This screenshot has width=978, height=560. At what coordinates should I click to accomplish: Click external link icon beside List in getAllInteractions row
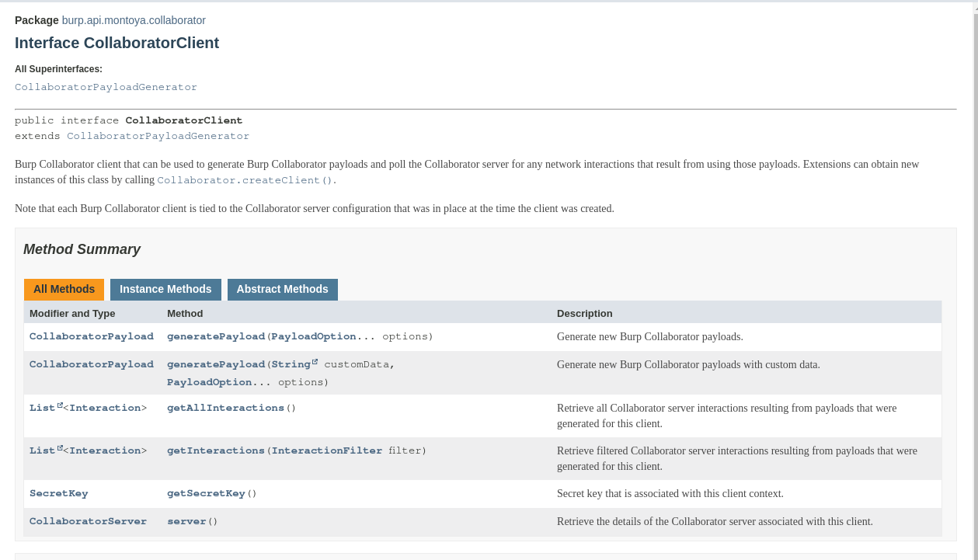60,405
